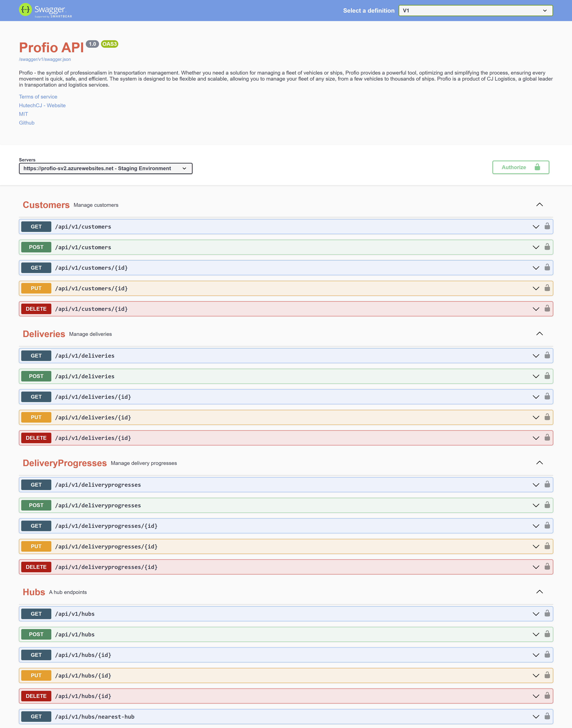This screenshot has width=572, height=728.
Task: Open the Terms of service link
Action: tap(38, 97)
